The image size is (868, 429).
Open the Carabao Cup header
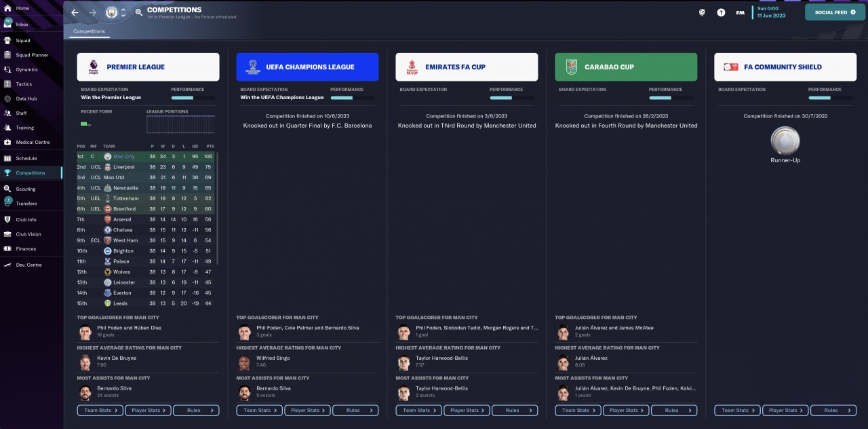pos(626,67)
